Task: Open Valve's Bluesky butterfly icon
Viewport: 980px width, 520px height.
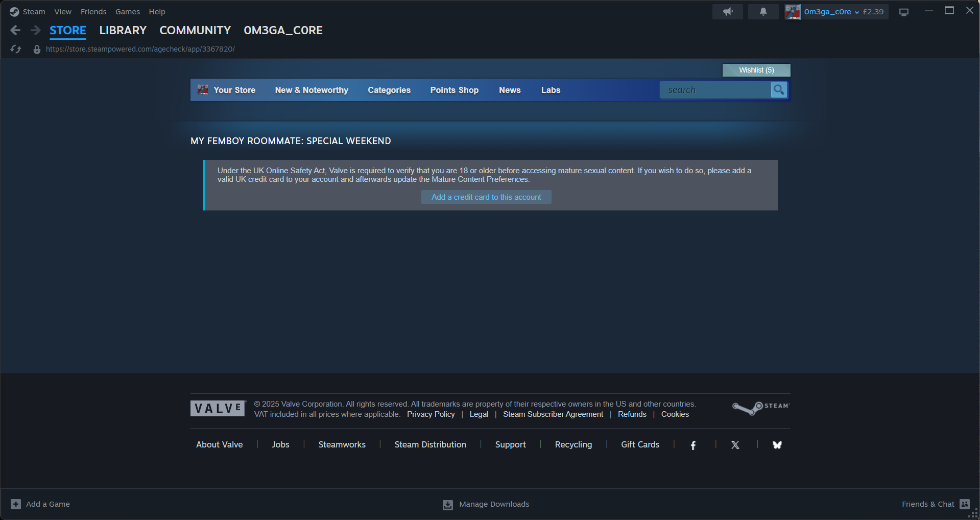Action: click(x=777, y=445)
